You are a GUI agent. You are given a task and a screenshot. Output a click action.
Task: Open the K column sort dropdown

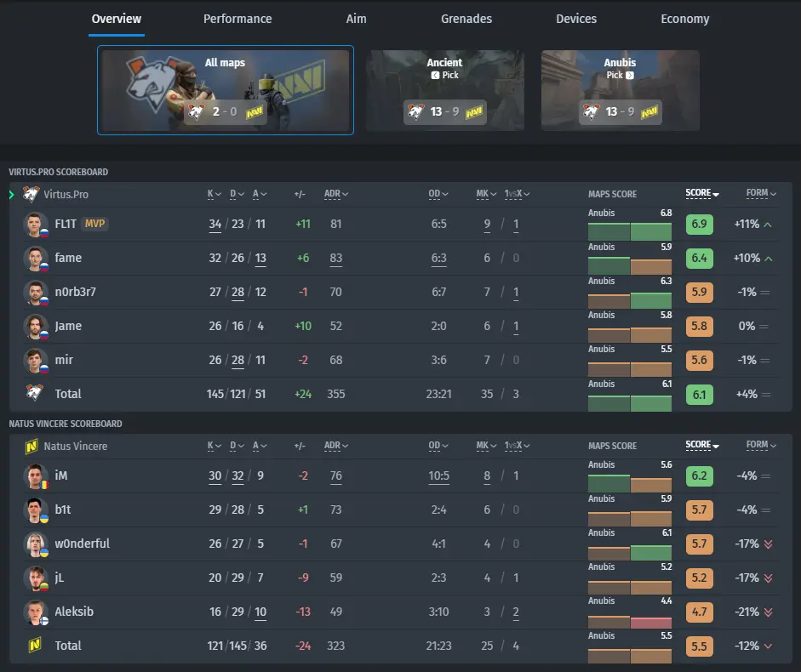coord(217,194)
